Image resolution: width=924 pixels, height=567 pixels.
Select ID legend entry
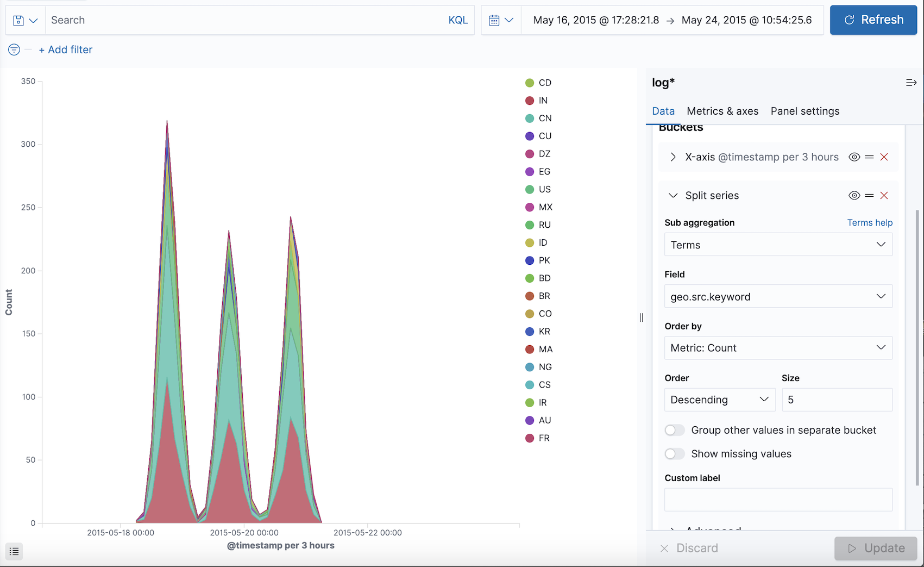click(536, 242)
